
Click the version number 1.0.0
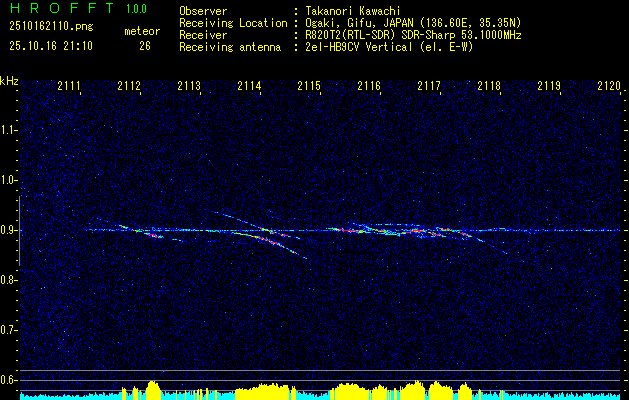tap(136, 8)
